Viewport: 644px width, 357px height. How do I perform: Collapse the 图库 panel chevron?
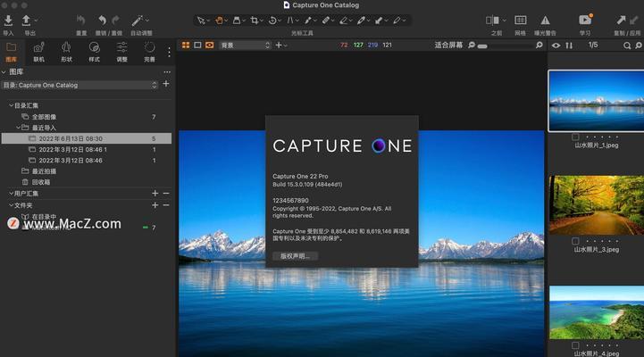[4, 71]
